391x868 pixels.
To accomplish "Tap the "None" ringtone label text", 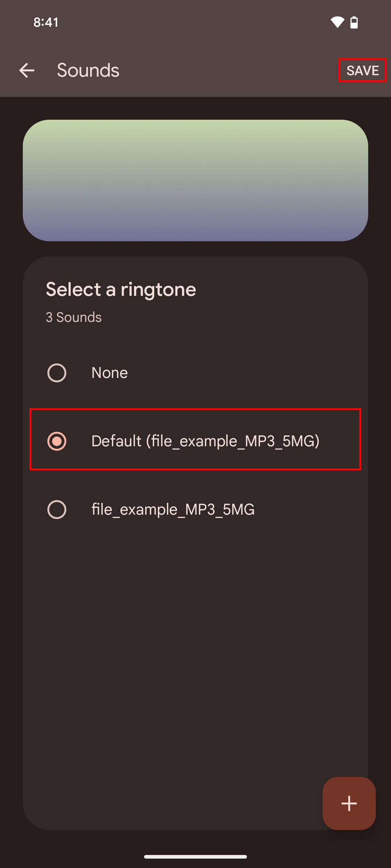I will pyautogui.click(x=109, y=373).
